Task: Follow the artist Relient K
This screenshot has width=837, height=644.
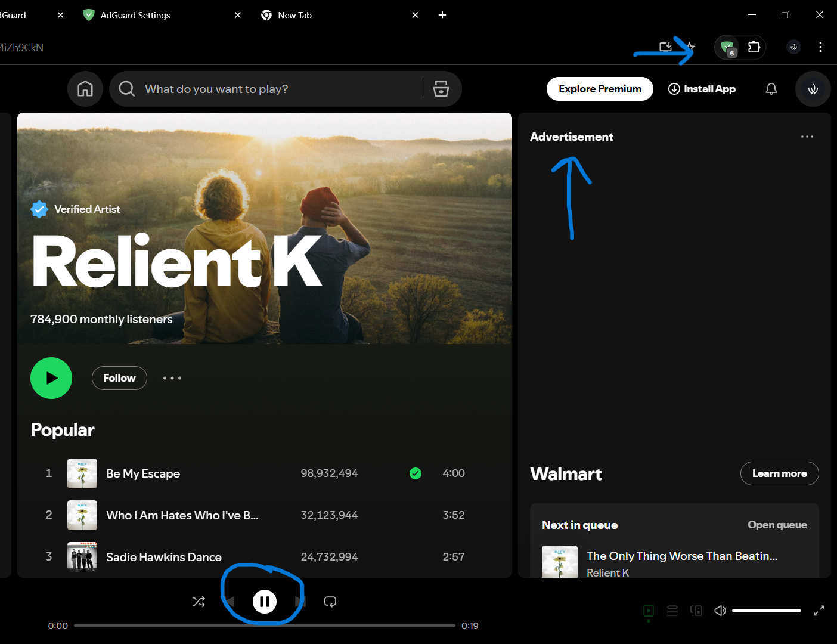Action: [119, 377]
